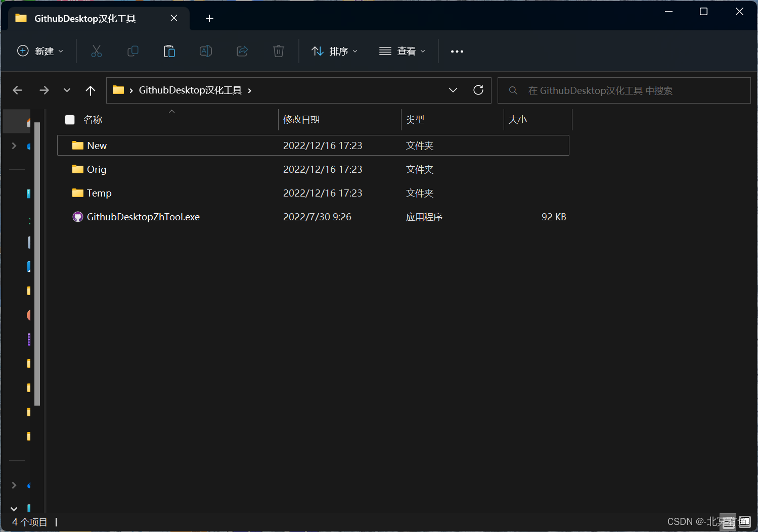Viewport: 758px width, 532px height.
Task: Expand address bar history dropdown
Action: pyautogui.click(x=453, y=90)
